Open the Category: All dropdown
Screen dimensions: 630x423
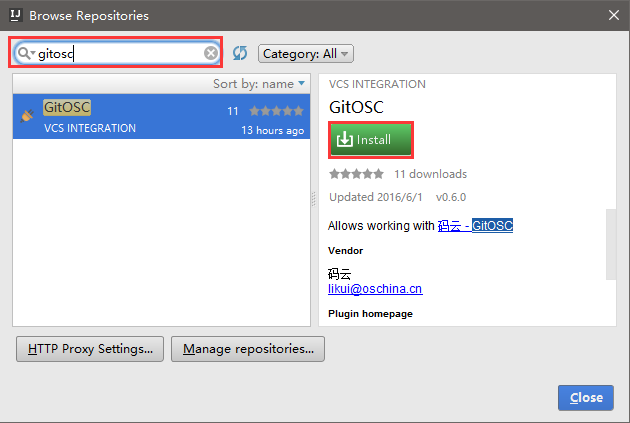point(306,53)
